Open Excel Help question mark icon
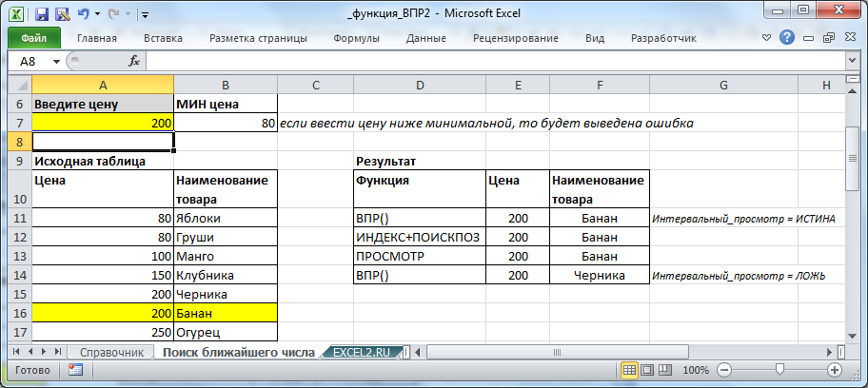 [x=787, y=38]
